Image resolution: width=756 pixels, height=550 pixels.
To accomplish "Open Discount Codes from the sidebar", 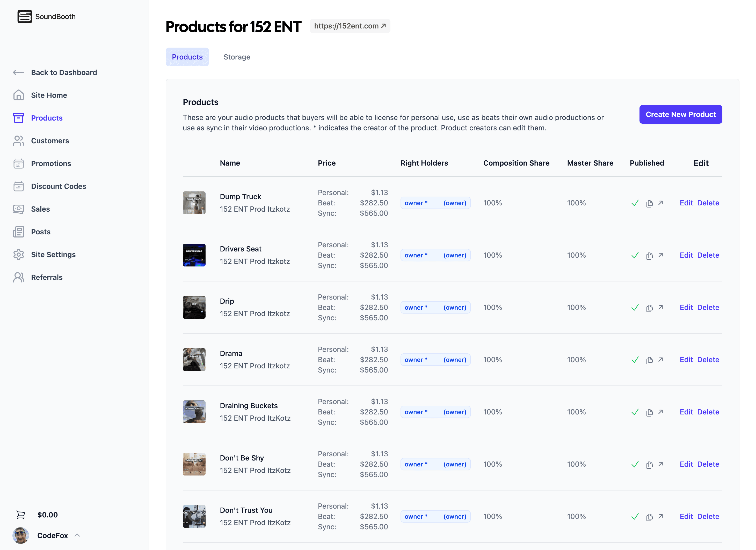I will coord(59,186).
